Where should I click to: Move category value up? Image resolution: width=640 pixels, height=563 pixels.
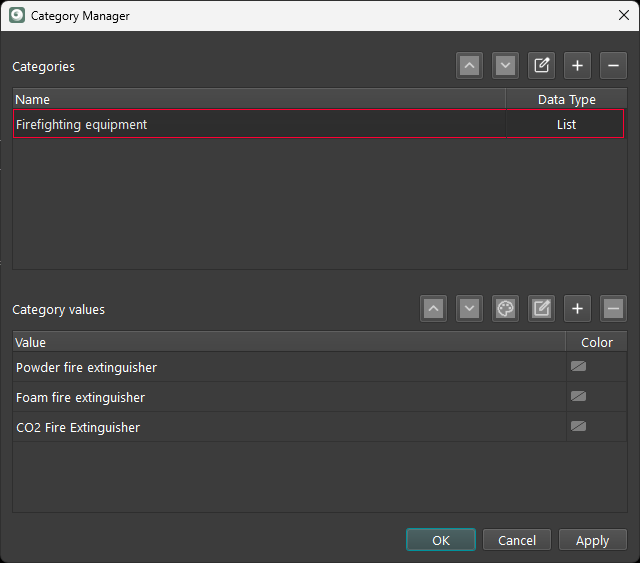click(x=433, y=309)
